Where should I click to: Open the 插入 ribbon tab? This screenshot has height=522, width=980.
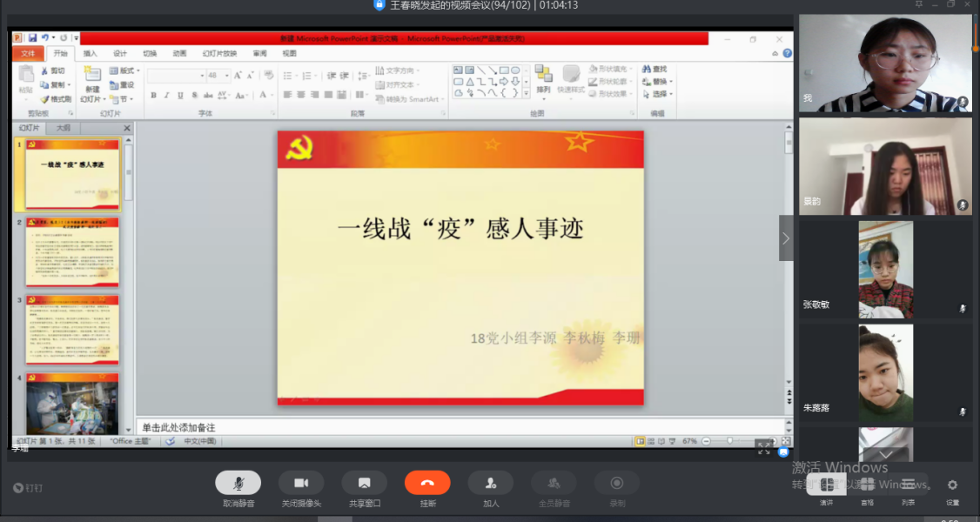[x=91, y=53]
